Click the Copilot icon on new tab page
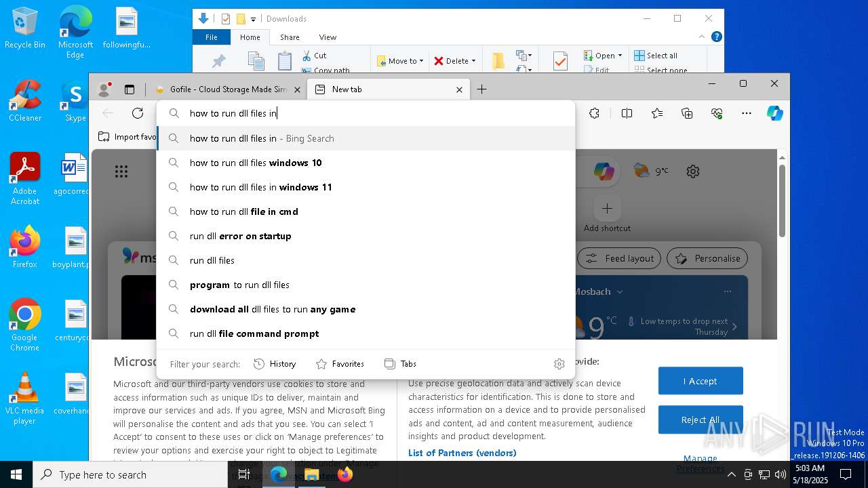Image resolution: width=868 pixels, height=488 pixels. click(x=604, y=171)
